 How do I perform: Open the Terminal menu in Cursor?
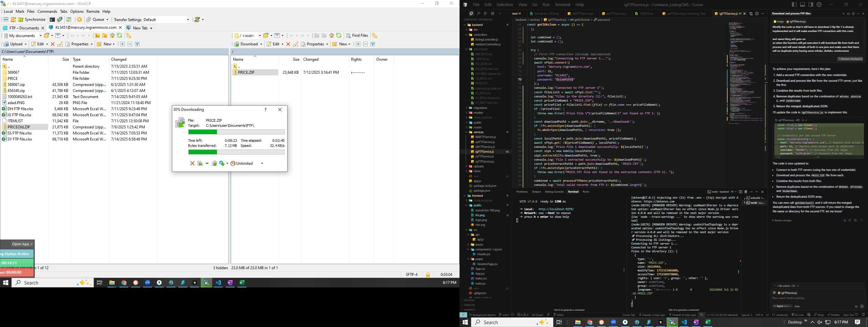(562, 5)
